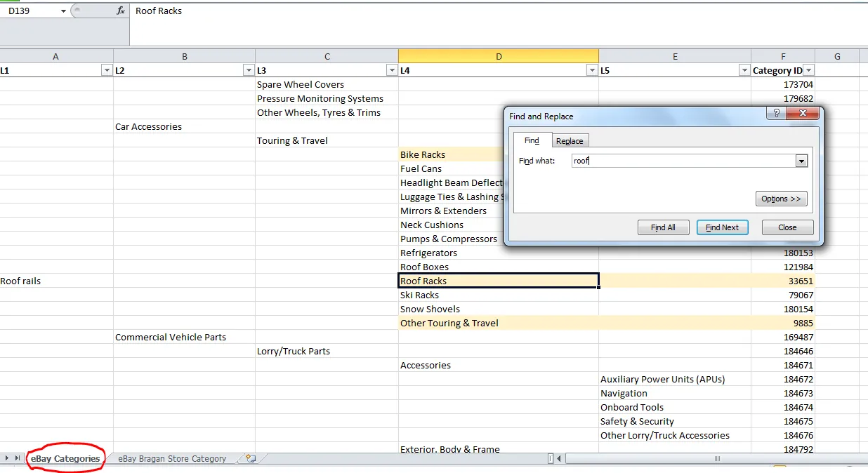Select the Other Touring & Travel cell
868x473 pixels.
499,323
